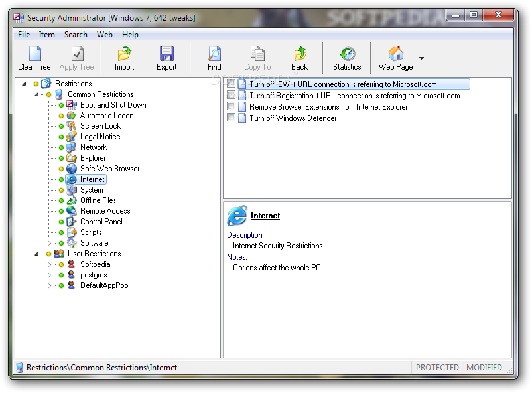
Task: Select the User Restrictions people icon
Action: coord(59,254)
